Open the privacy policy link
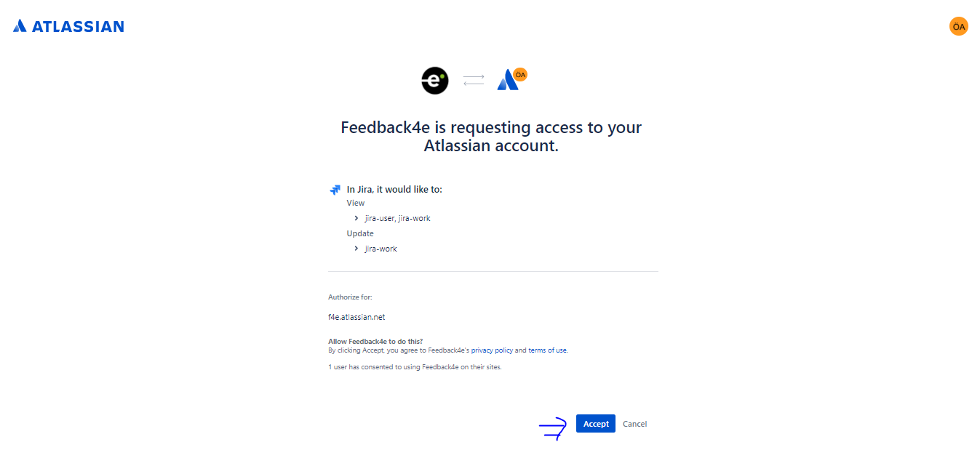This screenshot has width=980, height=474. pos(492,350)
